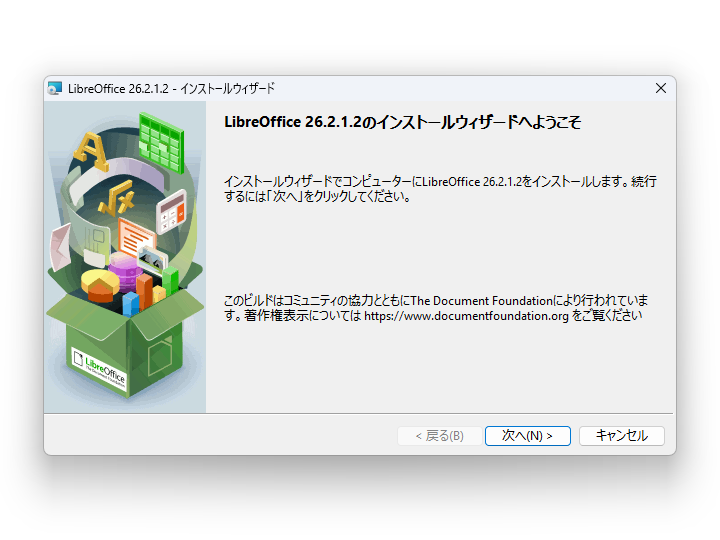Click the キャンセル button
Screen dimensions: 720x540
(x=621, y=435)
